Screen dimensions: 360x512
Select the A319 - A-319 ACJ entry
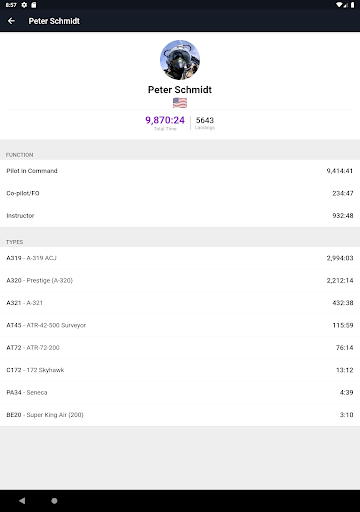coord(180,258)
